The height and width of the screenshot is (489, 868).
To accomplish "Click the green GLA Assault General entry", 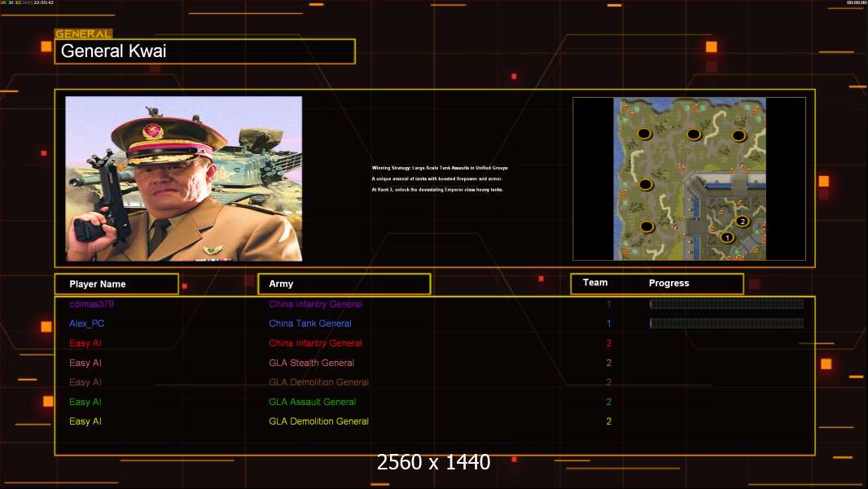I will tap(312, 402).
